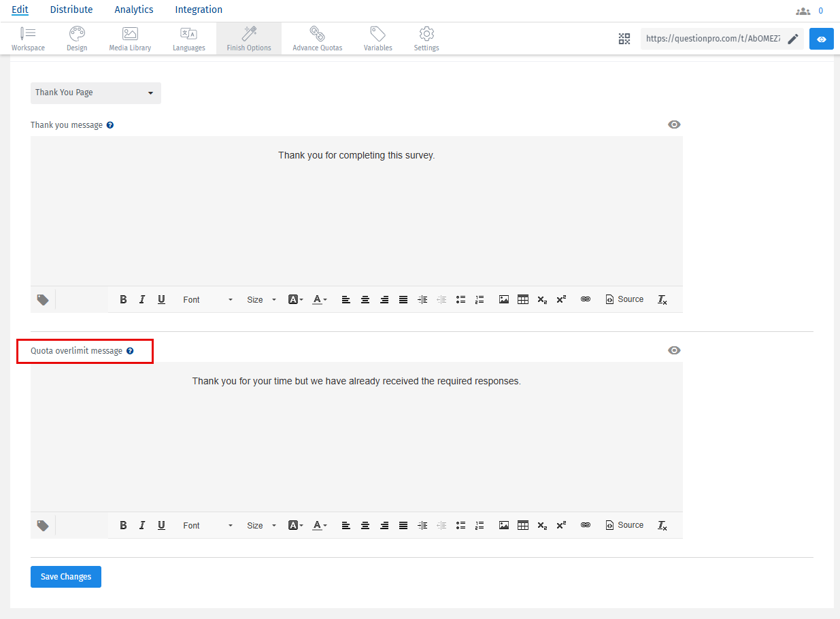Toggle underline in Quota overlimit editor
The height and width of the screenshot is (619, 840).
[161, 525]
